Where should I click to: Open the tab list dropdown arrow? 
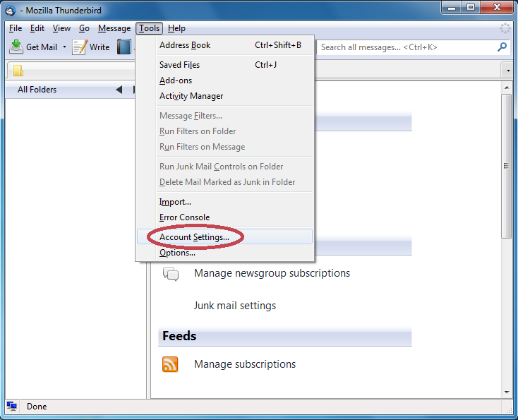click(507, 71)
